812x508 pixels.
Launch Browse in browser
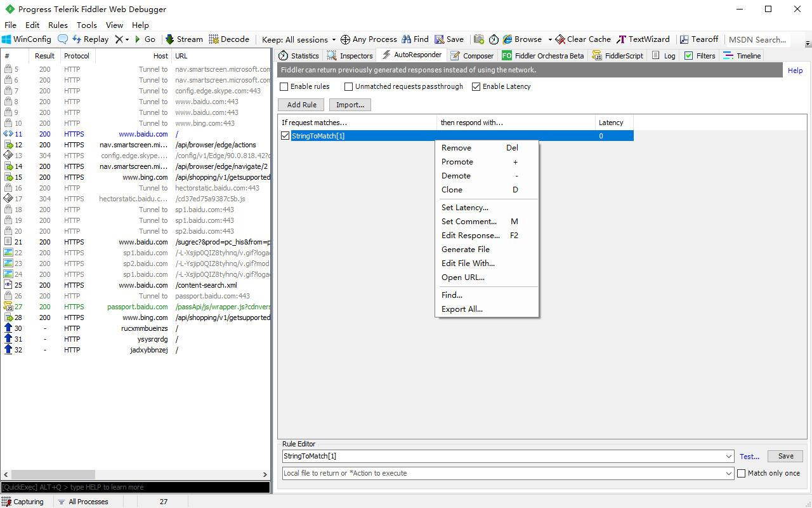pos(522,39)
